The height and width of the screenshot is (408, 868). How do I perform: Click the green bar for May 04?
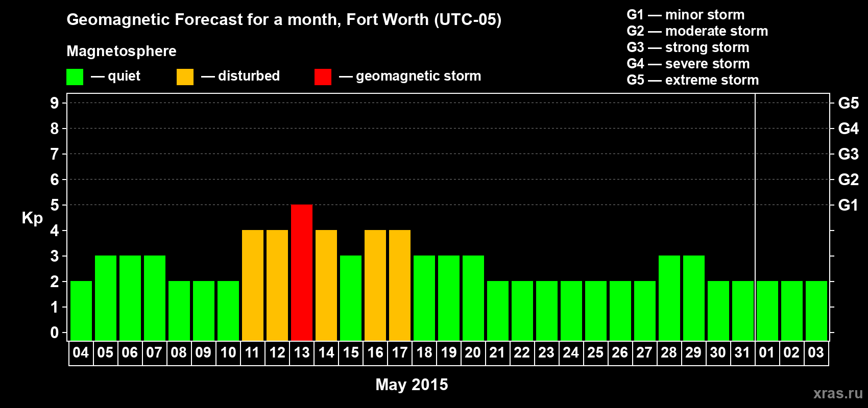[x=81, y=311]
